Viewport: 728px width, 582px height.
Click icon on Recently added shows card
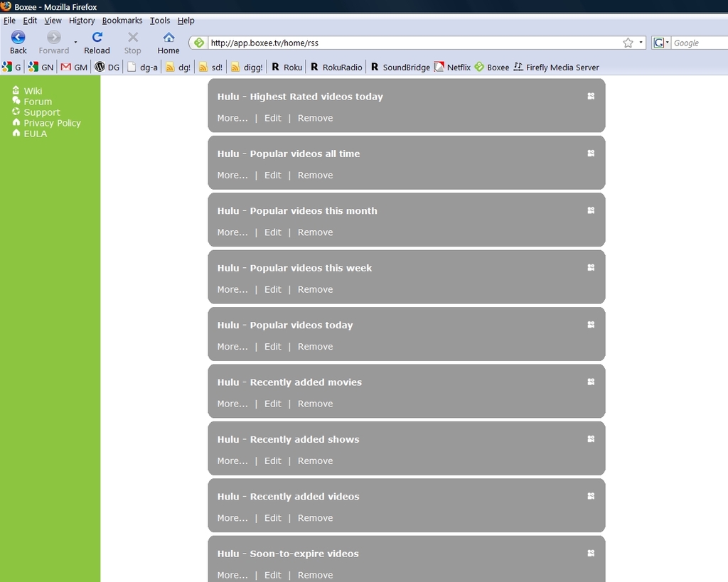click(591, 438)
